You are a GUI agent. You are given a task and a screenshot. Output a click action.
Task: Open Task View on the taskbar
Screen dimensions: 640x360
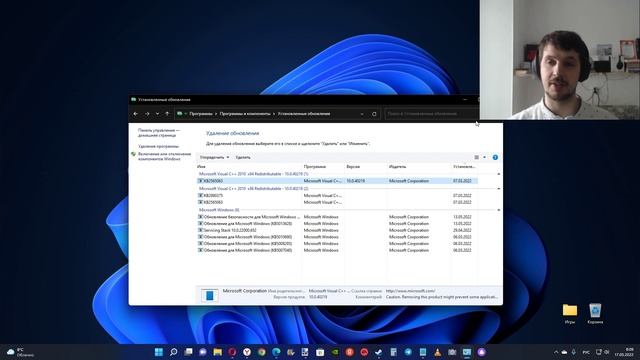tap(188, 352)
